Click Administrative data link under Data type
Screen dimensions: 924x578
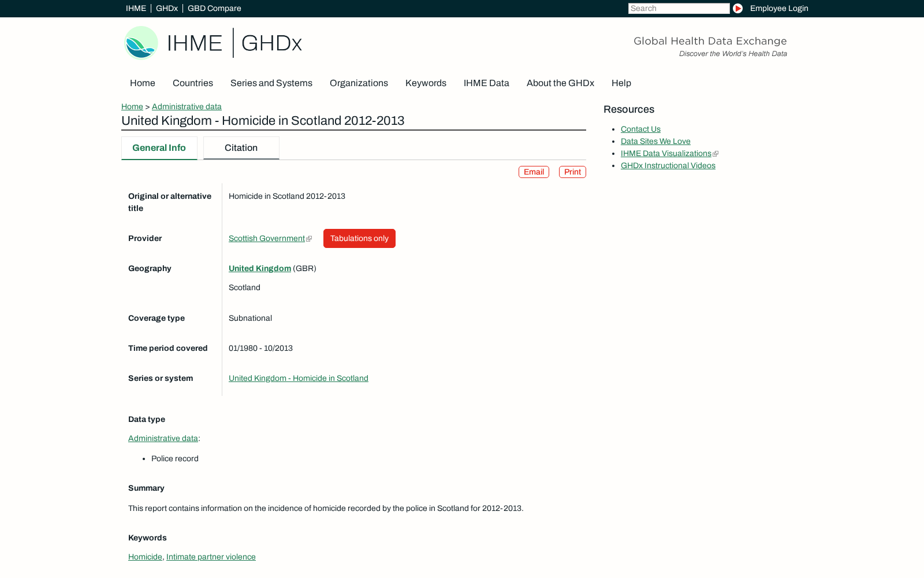pyautogui.click(x=163, y=438)
